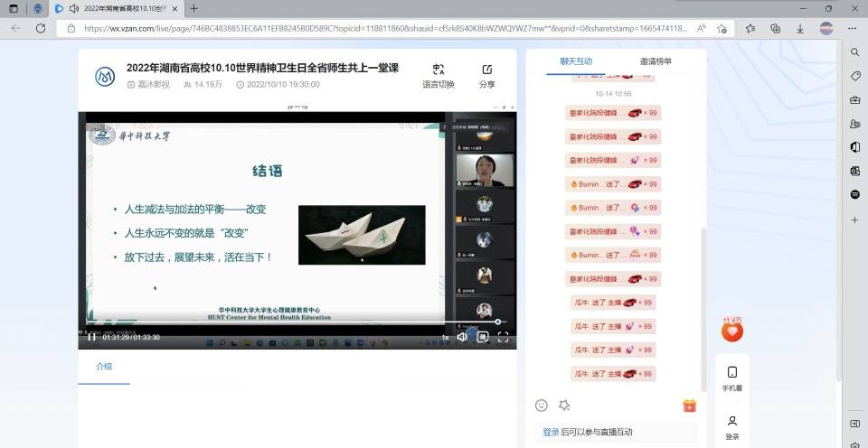Enter fullscreen video mode
868x448 pixels.
504,337
